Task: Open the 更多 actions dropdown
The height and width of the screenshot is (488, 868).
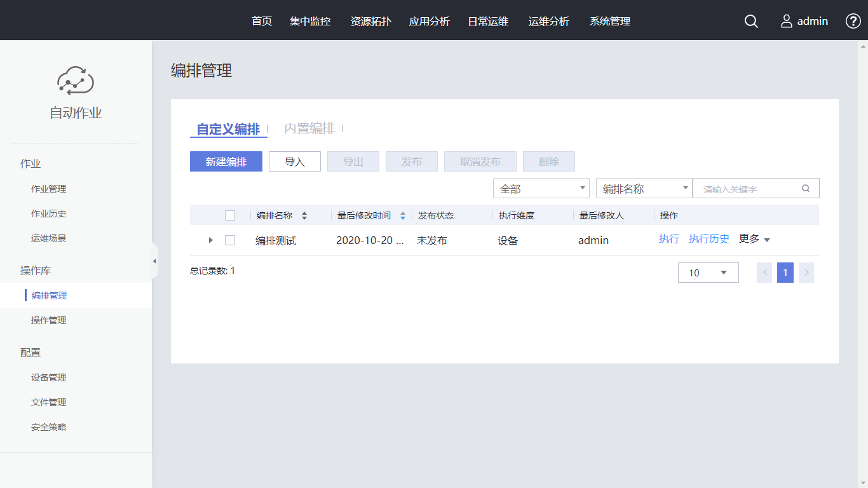Action: point(754,239)
